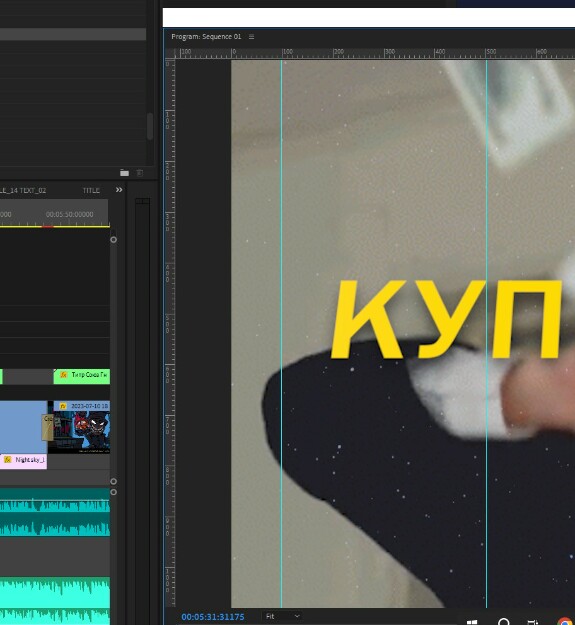
Task: Select the upper dark teal audio clip
Action: (55, 512)
